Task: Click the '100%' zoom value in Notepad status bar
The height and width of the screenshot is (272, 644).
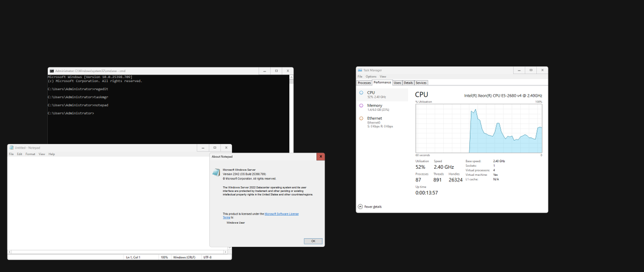Action: (164, 258)
